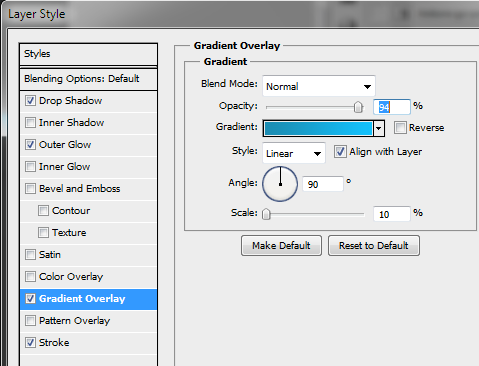Uncheck the Gradient Overlay checkbox
The image size is (479, 366).
pos(30,298)
